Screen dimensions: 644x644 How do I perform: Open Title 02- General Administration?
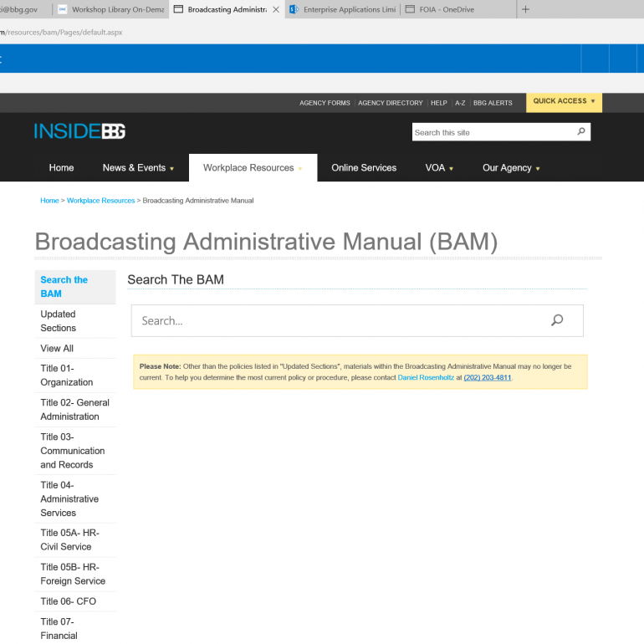coord(75,410)
